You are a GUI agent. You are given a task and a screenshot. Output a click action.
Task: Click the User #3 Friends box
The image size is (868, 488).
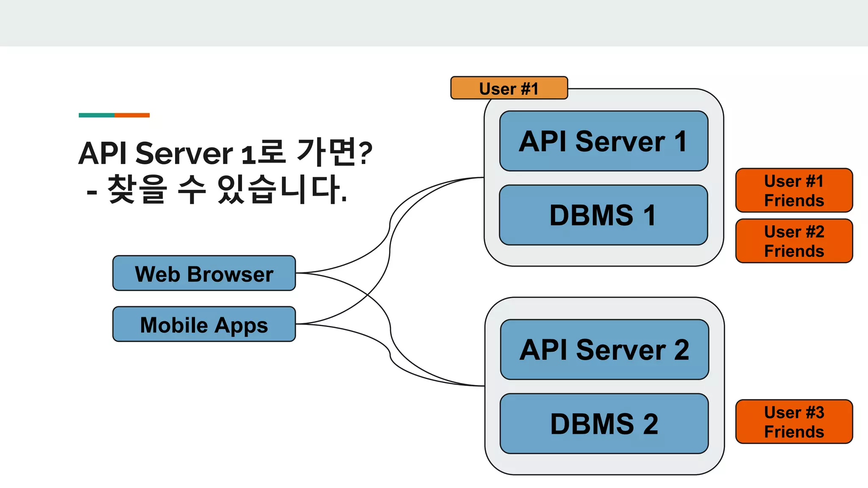click(794, 421)
